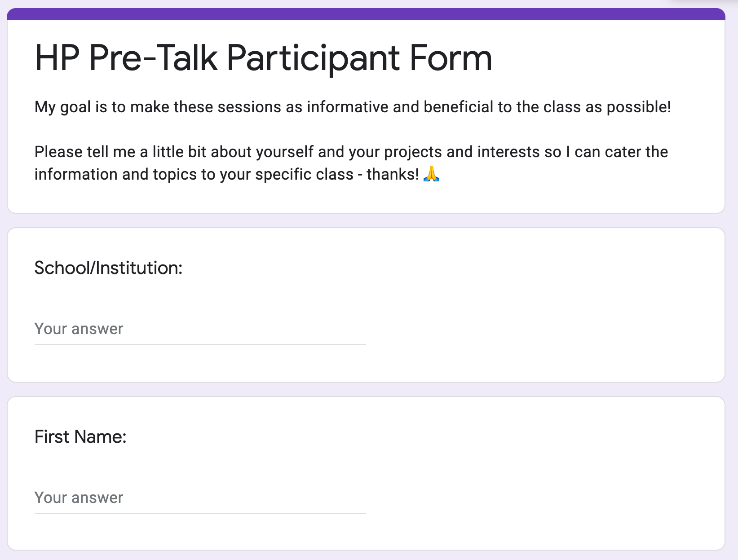Click the underline below First Name answer
Image resolution: width=738 pixels, height=560 pixels.
(x=200, y=513)
